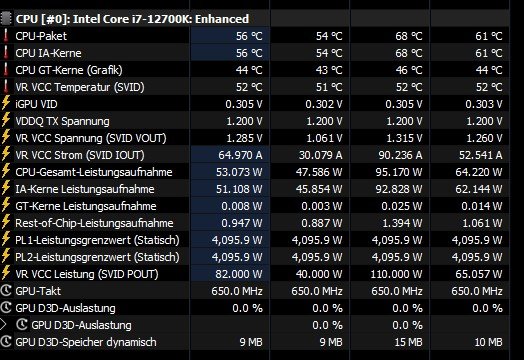Select VR VCC Temperatur (SVID) label
524x360 pixels.
click(80, 87)
